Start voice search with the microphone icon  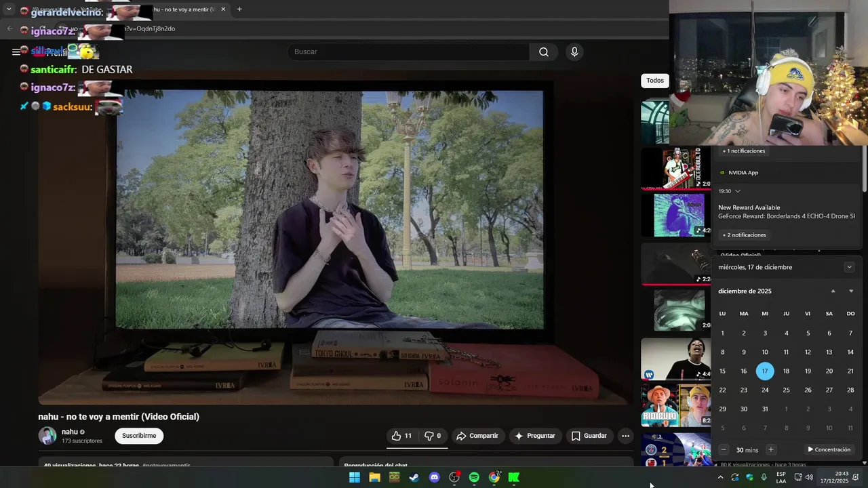(574, 52)
